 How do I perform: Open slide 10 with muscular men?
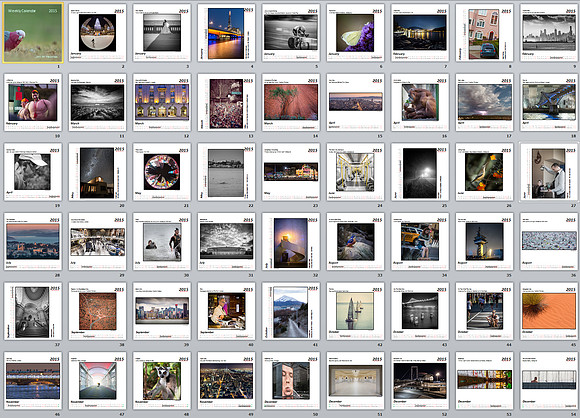(x=33, y=102)
